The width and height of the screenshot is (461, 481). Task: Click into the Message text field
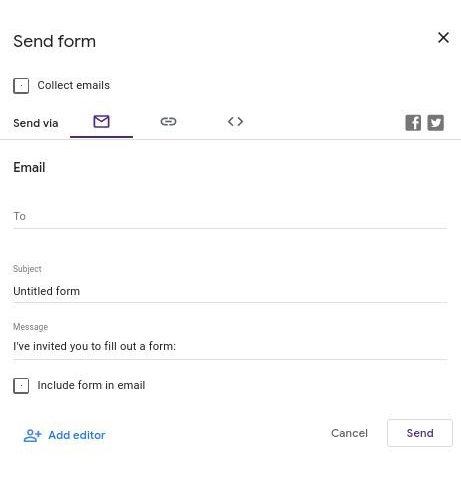(x=230, y=347)
